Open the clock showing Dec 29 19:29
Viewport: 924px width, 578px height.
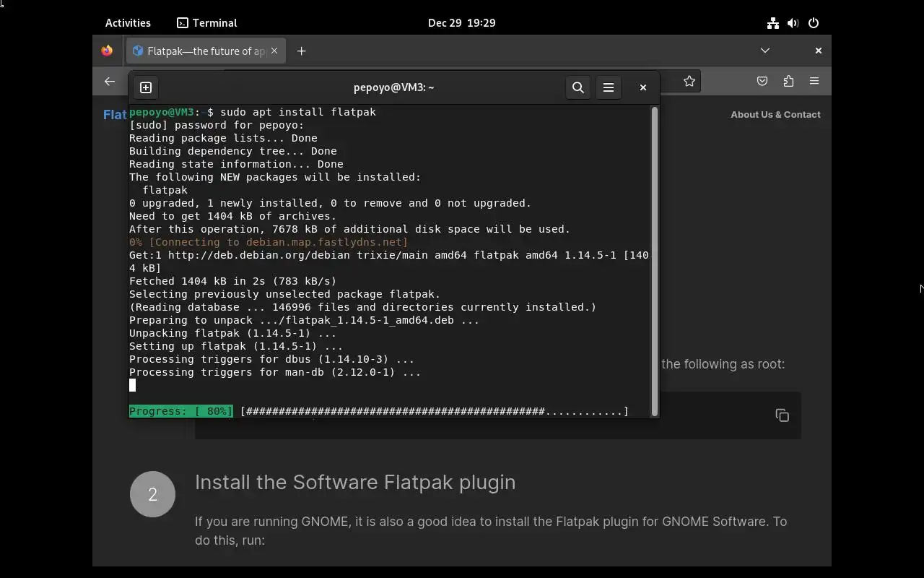pos(462,23)
